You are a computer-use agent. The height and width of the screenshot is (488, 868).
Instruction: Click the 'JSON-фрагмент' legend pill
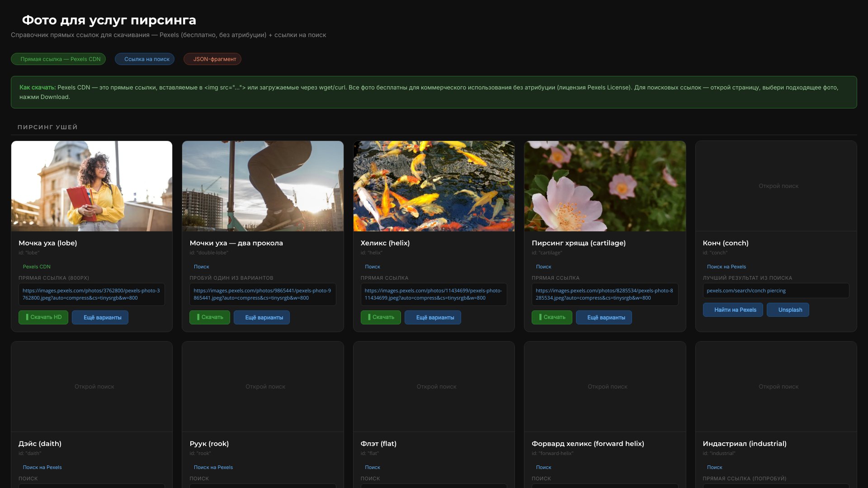pos(212,59)
